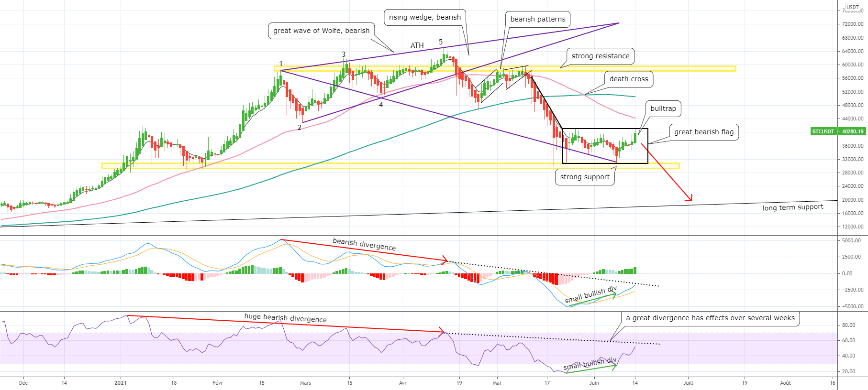The image size is (868, 390).
Task: Click the Mai date label on time axis
Action: pos(497,383)
